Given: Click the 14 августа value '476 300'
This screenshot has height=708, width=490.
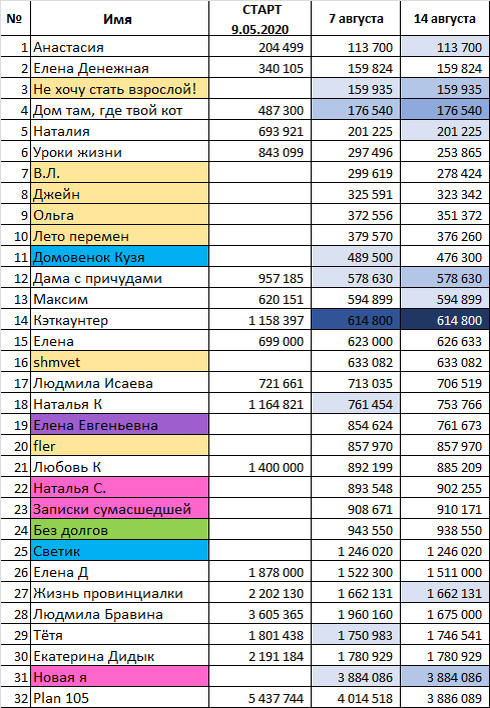Looking at the screenshot, I should (x=445, y=257).
